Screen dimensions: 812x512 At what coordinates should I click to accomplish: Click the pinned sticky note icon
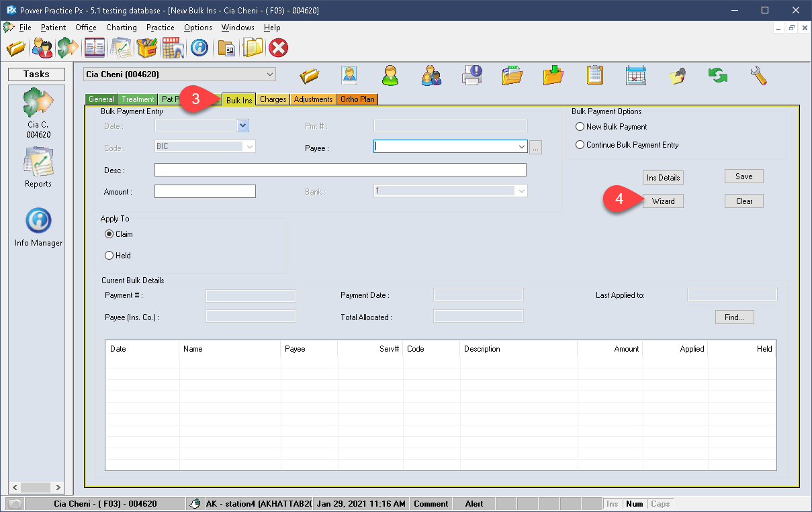pyautogui.click(x=677, y=75)
